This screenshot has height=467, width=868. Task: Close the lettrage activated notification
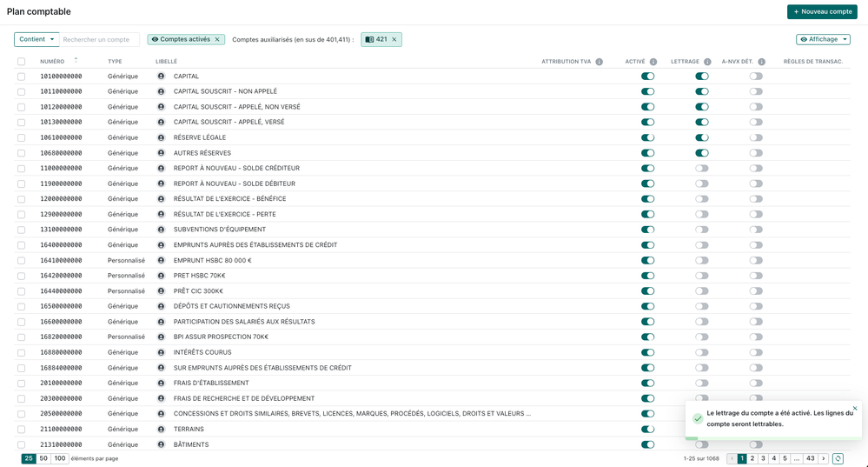click(x=854, y=408)
